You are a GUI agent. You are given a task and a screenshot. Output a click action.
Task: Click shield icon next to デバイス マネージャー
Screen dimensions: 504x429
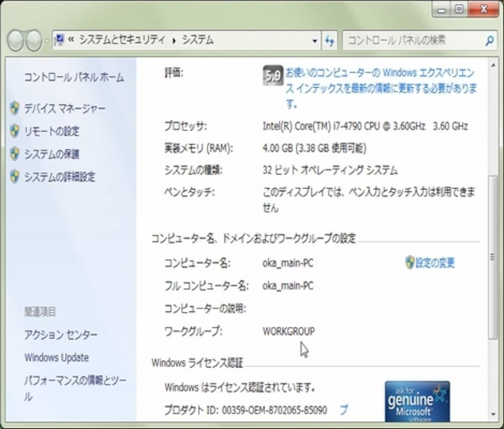click(15, 108)
